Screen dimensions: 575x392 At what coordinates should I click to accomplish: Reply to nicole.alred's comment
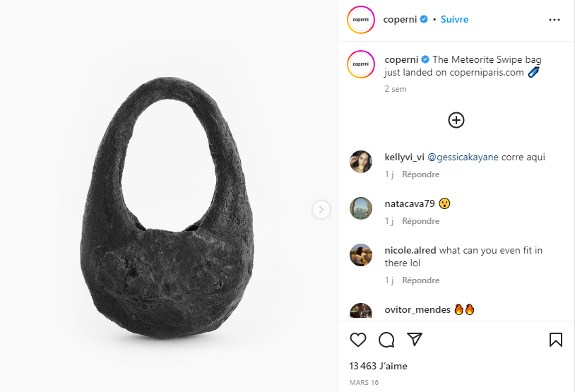point(420,280)
